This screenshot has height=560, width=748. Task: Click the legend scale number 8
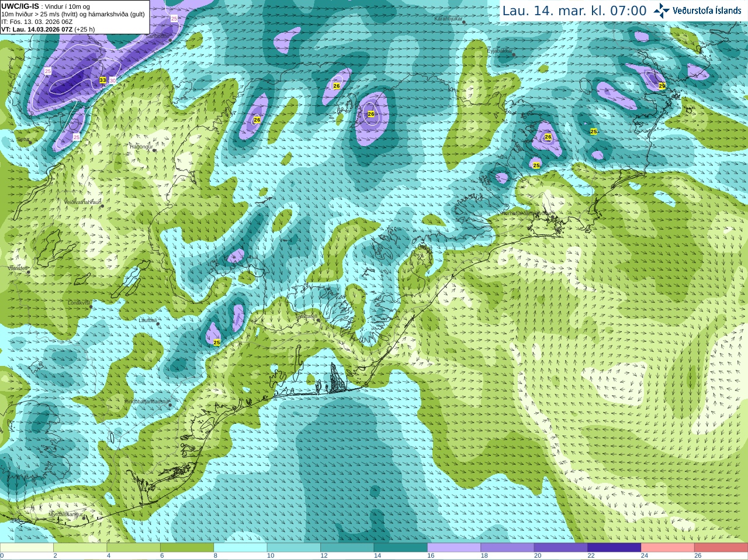click(x=216, y=556)
